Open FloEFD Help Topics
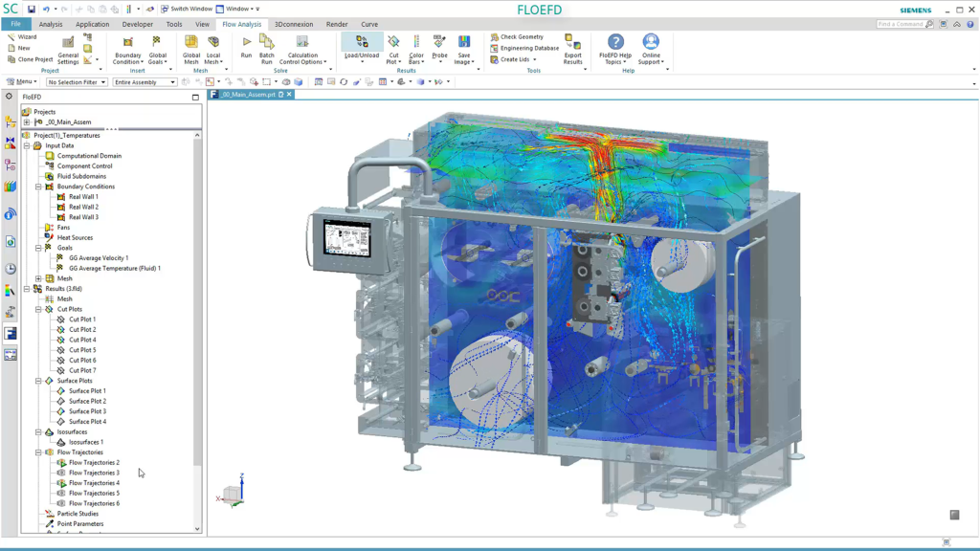This screenshot has width=980, height=551. click(x=615, y=42)
